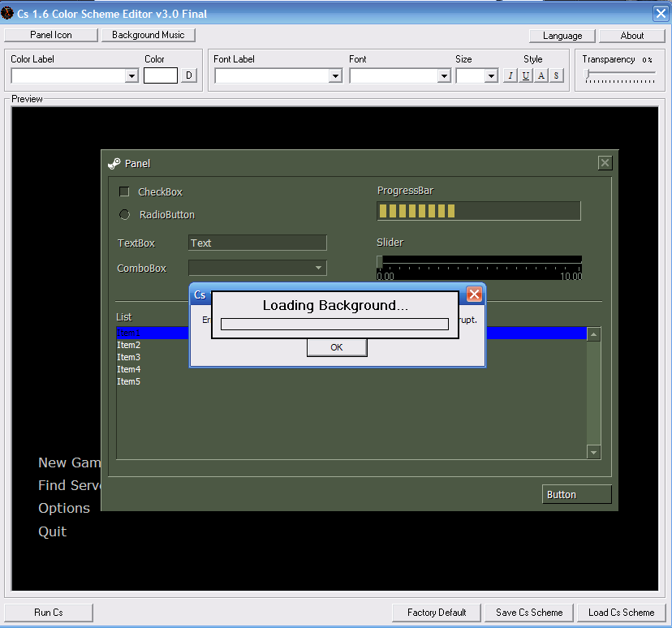Open the Color Label dropdown
Screen dimensions: 672x628
[131, 75]
